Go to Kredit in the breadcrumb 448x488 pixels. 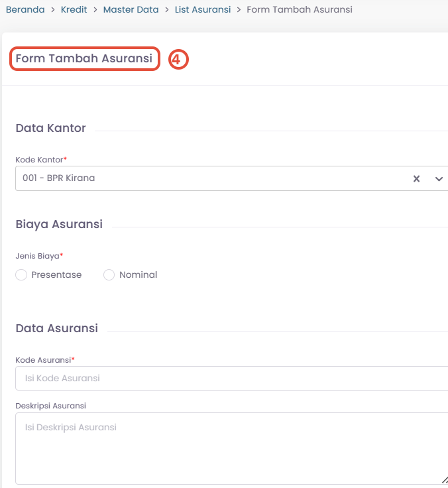coord(74,10)
